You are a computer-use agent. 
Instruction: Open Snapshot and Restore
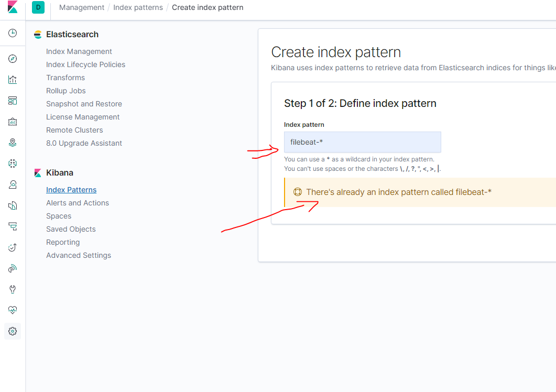[84, 104]
